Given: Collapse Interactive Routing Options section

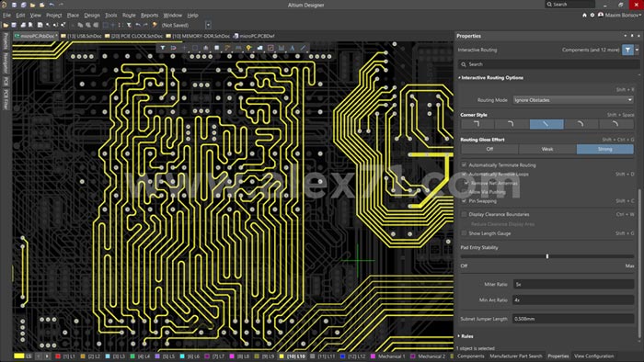Looking at the screenshot, I should pyautogui.click(x=460, y=77).
